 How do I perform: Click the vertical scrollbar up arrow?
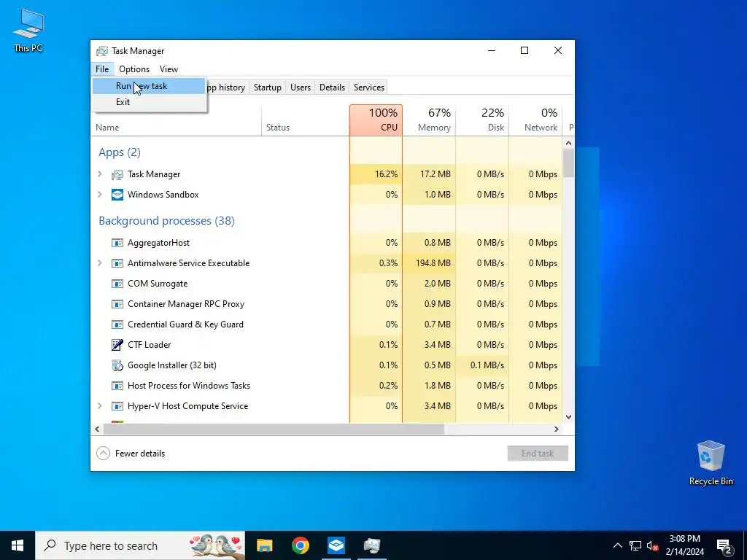tap(568, 143)
